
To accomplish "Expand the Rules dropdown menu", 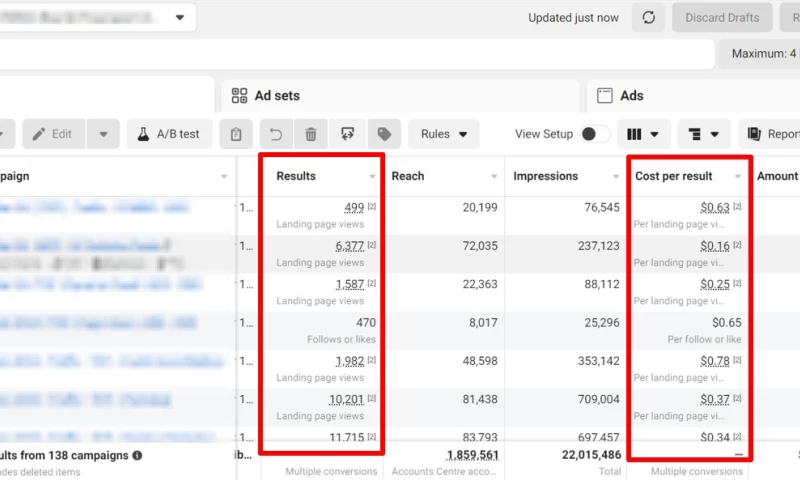I will (x=444, y=134).
